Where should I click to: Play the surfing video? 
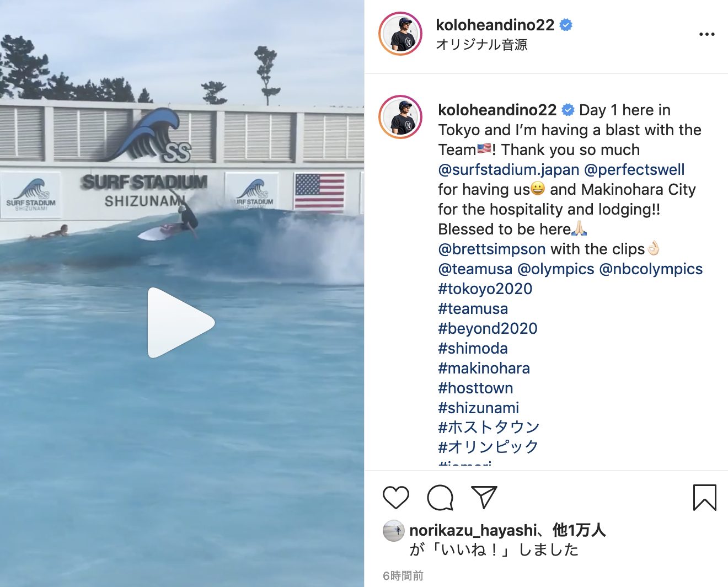[x=181, y=323]
